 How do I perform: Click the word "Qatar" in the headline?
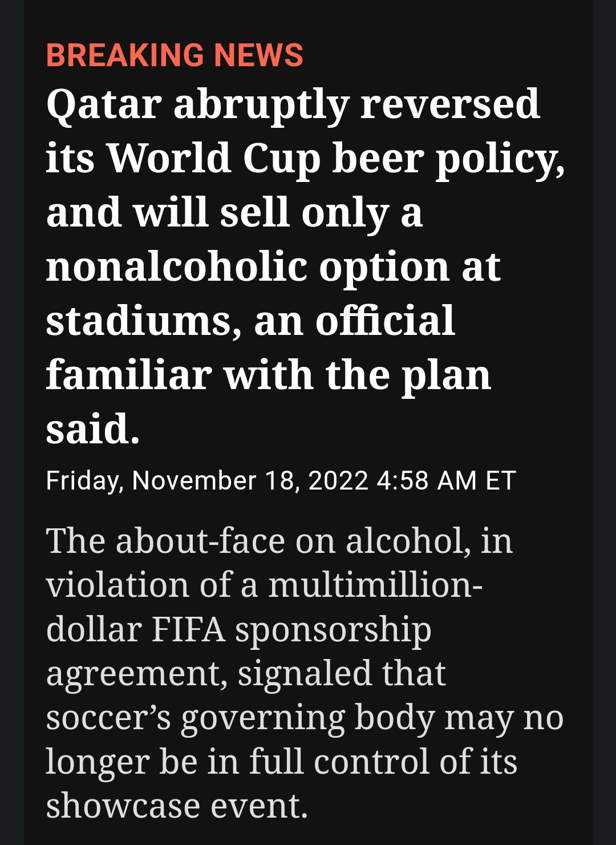[104, 105]
